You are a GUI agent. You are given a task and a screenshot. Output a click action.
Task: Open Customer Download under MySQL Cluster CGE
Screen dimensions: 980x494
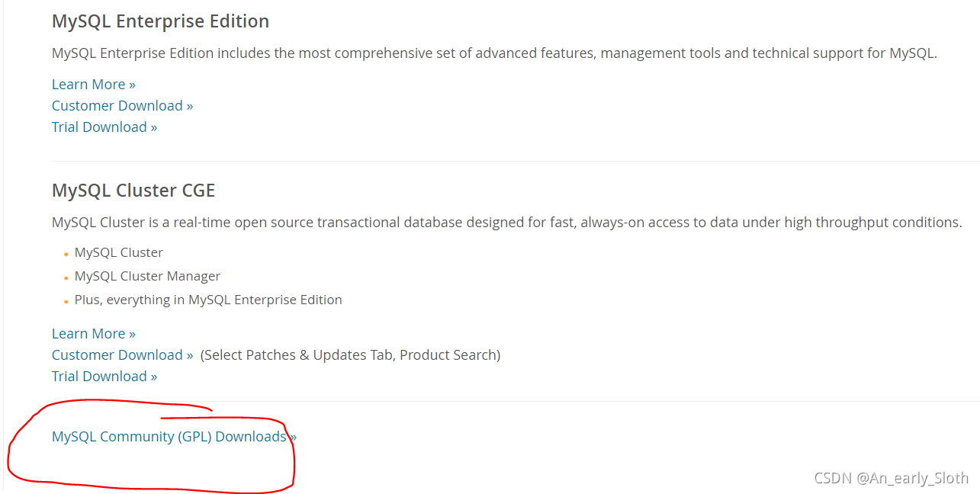pos(122,354)
